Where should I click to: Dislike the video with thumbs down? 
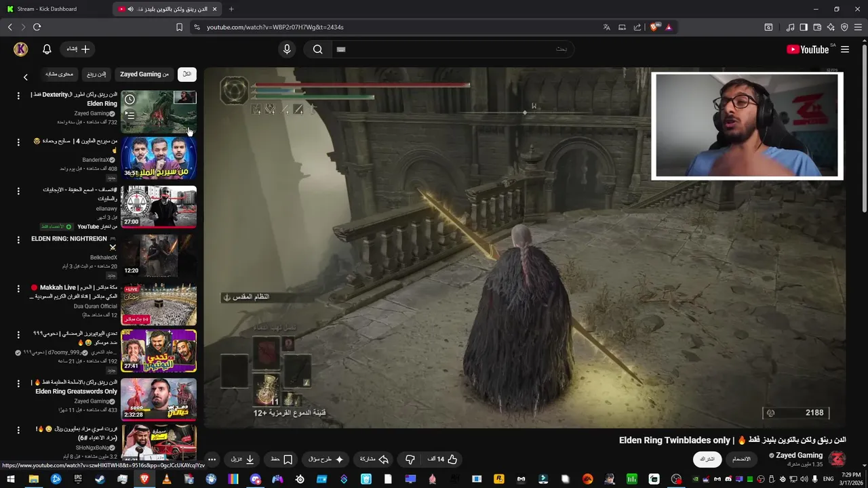click(410, 460)
